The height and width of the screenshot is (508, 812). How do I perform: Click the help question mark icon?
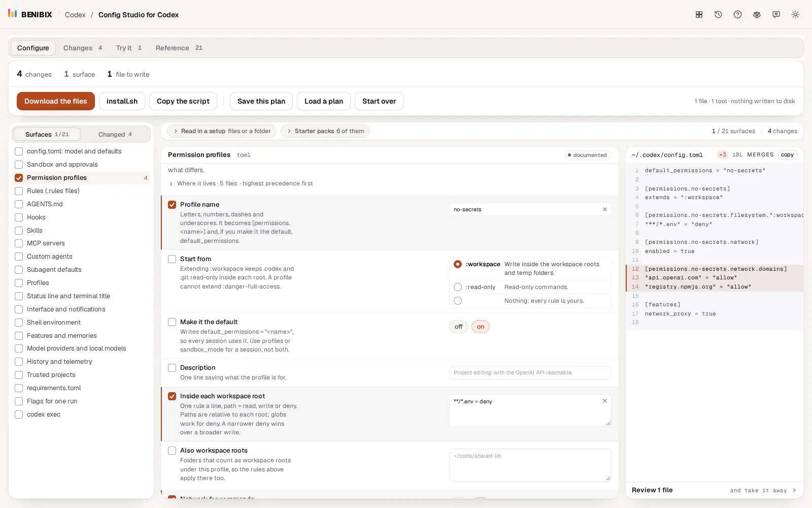(737, 15)
